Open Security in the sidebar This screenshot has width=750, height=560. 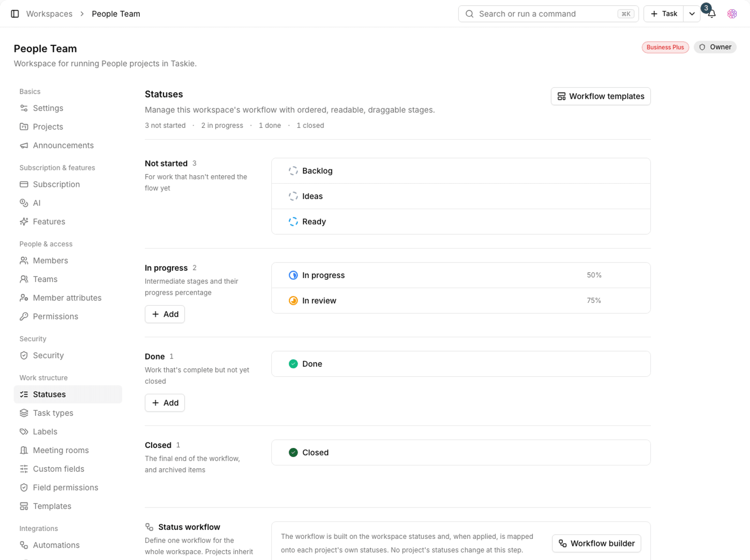(68, 355)
